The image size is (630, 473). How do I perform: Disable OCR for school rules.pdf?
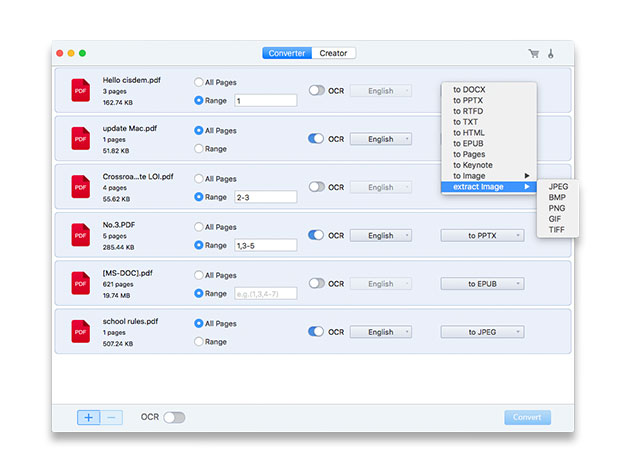coord(316,332)
